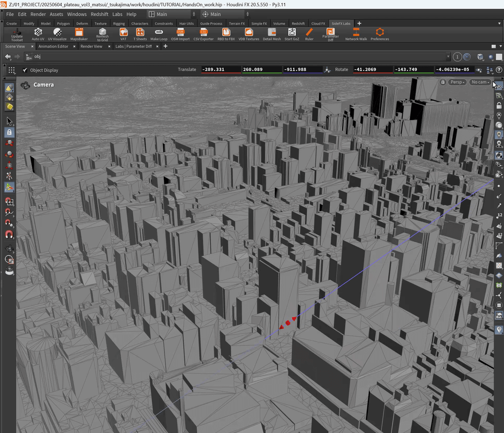Click the add shelf tab plus button
This screenshot has width=504, height=433.
tap(359, 23)
